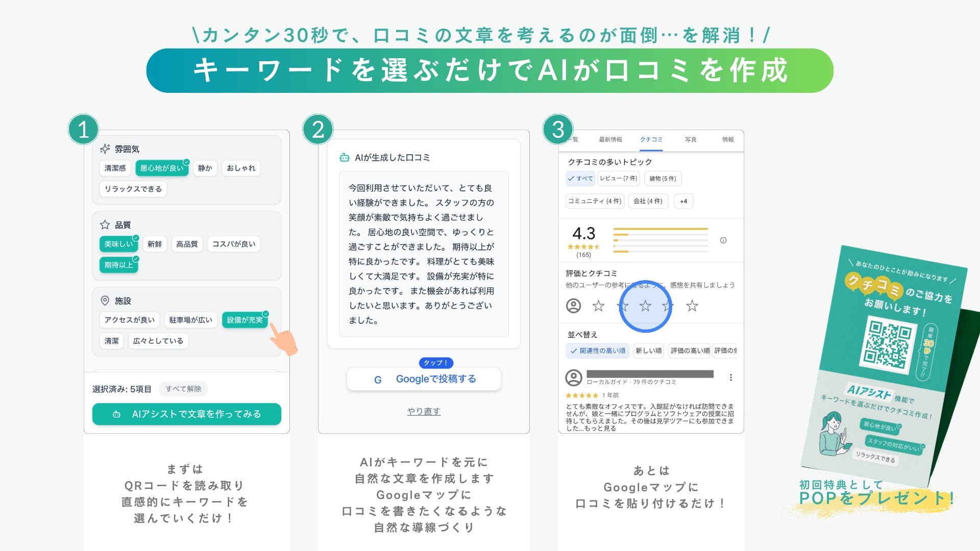
Task: Open the 写真 tab
Action: point(691,140)
